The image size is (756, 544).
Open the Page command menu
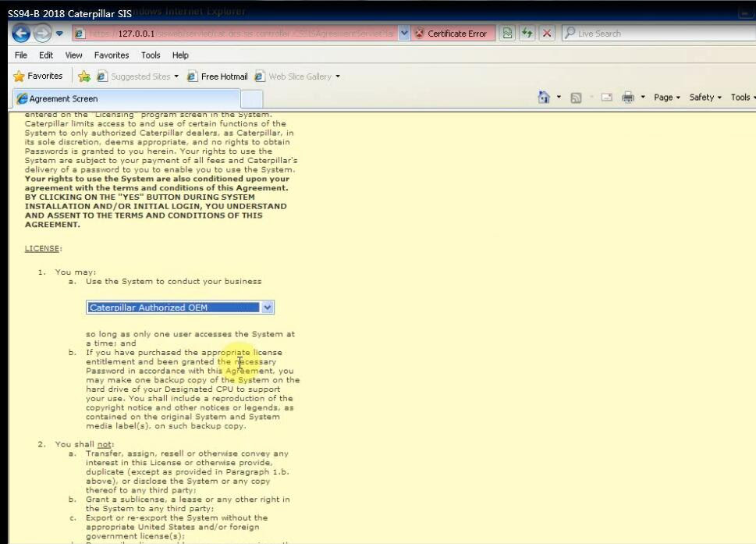(667, 98)
